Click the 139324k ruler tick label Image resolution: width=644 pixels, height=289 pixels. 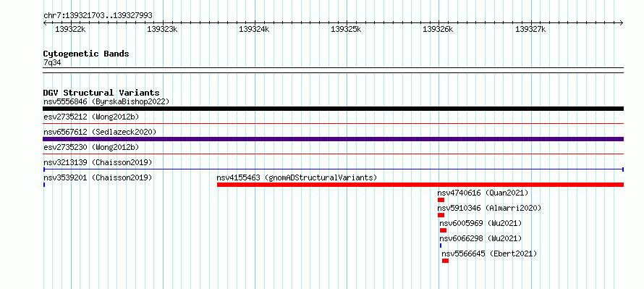pyautogui.click(x=254, y=30)
